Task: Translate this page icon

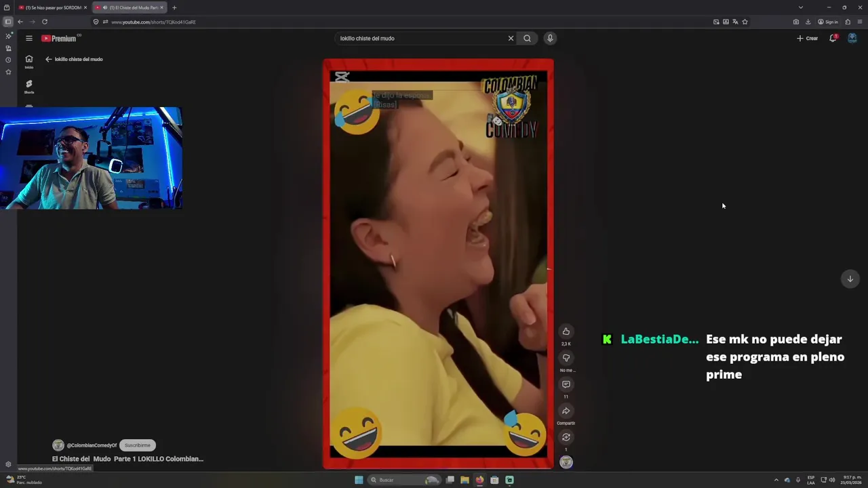Action: 735,22
